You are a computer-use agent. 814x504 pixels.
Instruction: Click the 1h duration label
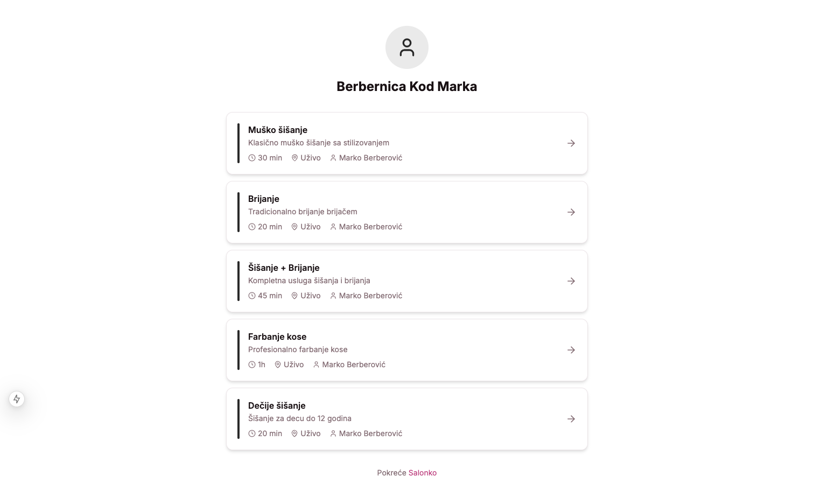(x=261, y=365)
